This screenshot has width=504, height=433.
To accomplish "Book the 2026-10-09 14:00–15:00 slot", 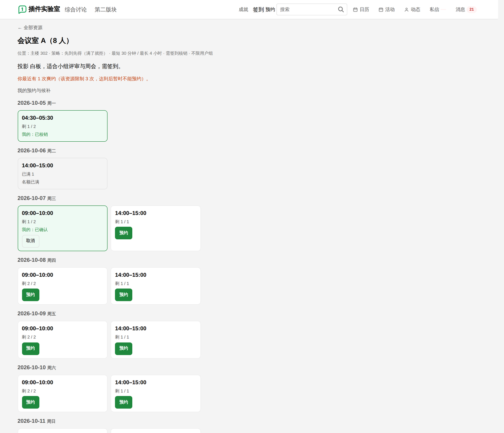I will coord(124,348).
